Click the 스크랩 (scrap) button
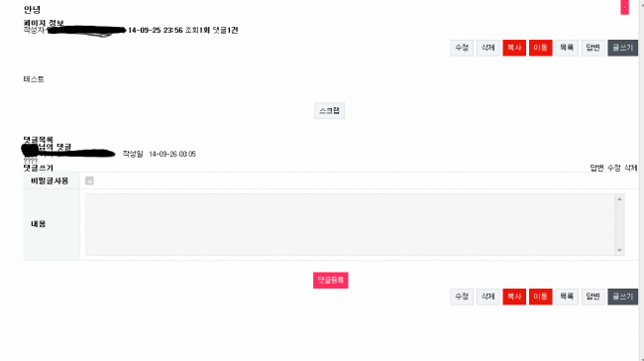644x361 pixels. pos(329,111)
